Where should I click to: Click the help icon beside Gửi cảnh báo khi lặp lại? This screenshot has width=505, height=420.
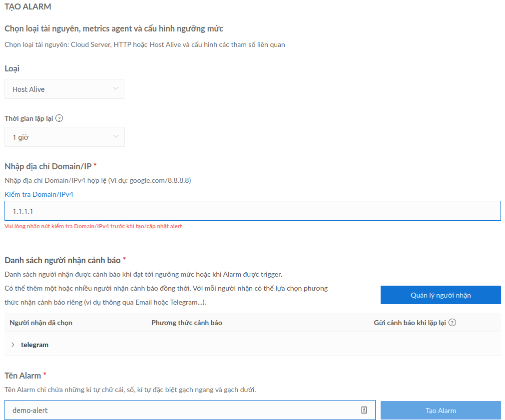coord(452,323)
